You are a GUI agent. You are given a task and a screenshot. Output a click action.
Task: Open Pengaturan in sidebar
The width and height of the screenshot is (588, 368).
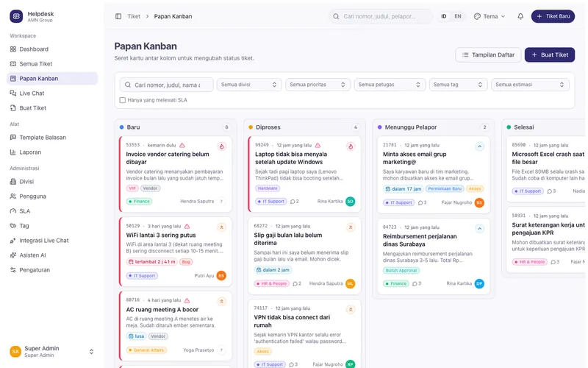[x=52, y=270]
